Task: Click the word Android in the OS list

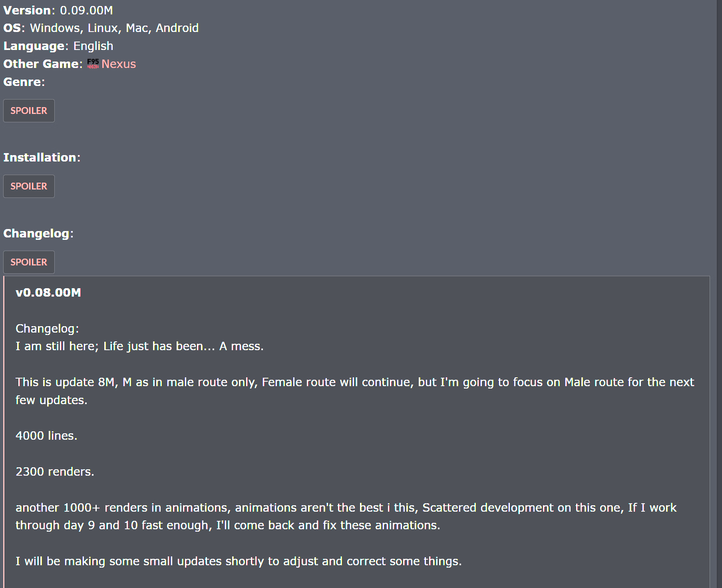Action: coord(177,28)
